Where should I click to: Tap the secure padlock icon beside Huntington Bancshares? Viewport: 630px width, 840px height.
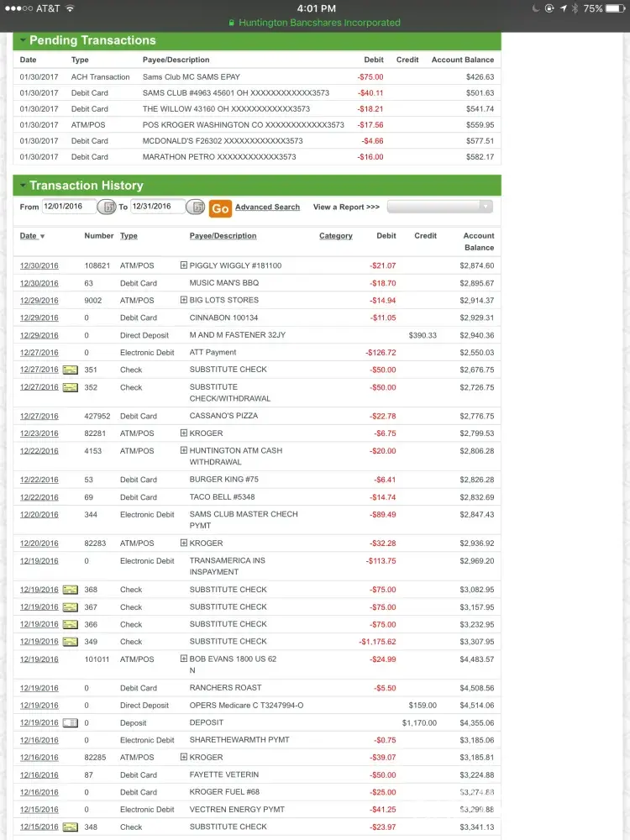(x=232, y=23)
